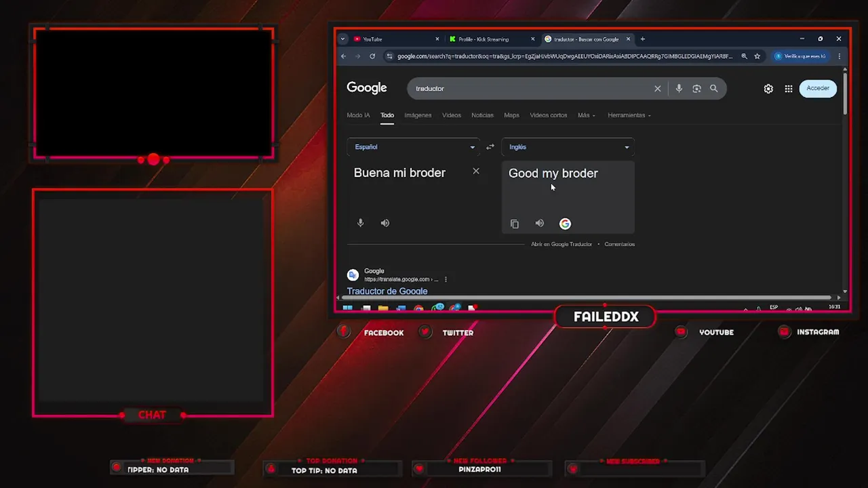Screen dimensions: 868x488
Task: Go to the Google logo homepage
Action: click(x=367, y=88)
